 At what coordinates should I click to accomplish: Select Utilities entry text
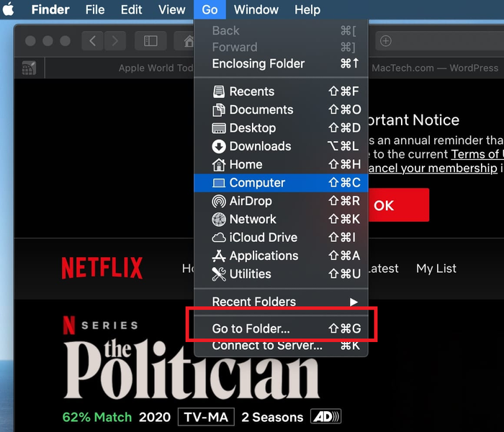coord(251,274)
